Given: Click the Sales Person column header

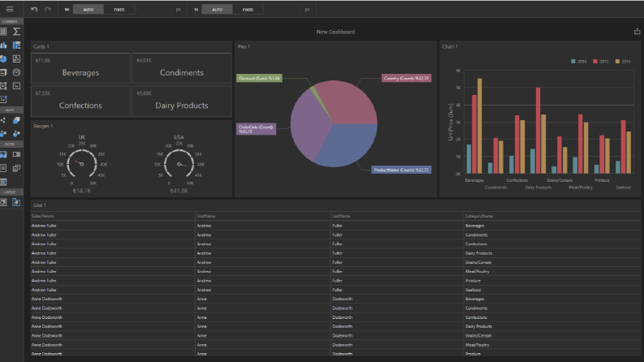Looking at the screenshot, I should coord(113,216).
